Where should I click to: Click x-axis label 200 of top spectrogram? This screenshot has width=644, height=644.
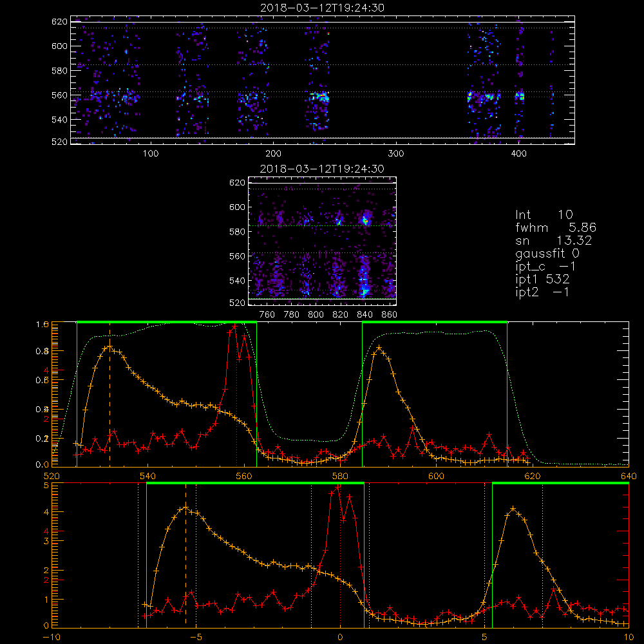pos(273,154)
